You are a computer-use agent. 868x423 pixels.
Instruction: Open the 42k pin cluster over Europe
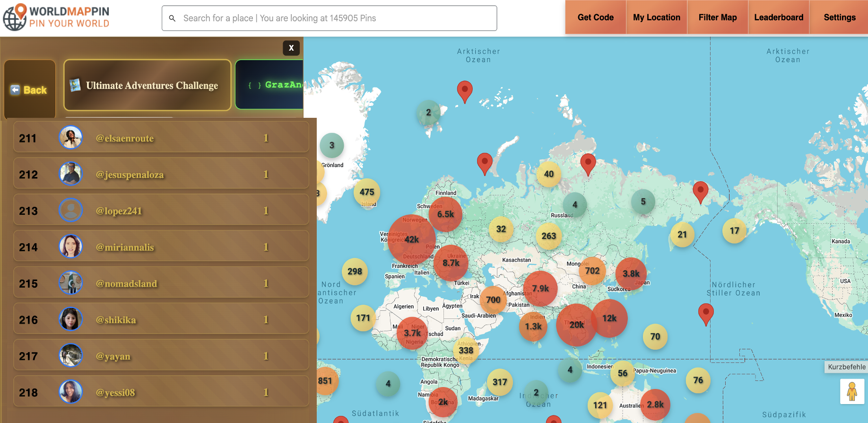[412, 239]
